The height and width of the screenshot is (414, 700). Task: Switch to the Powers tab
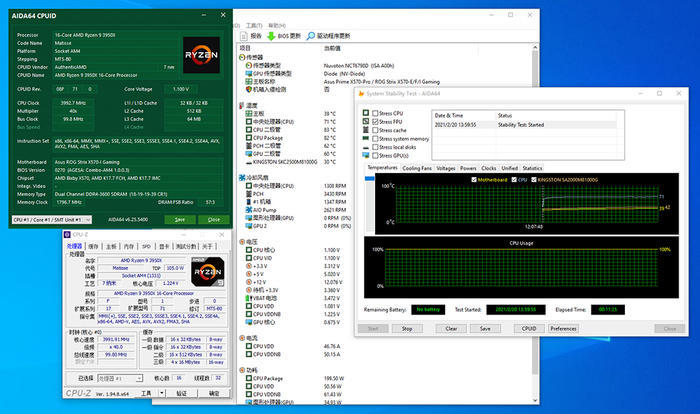point(468,168)
